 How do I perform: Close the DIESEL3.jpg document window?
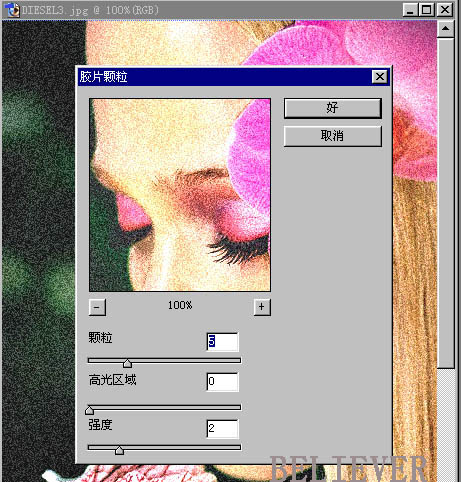tap(445, 10)
